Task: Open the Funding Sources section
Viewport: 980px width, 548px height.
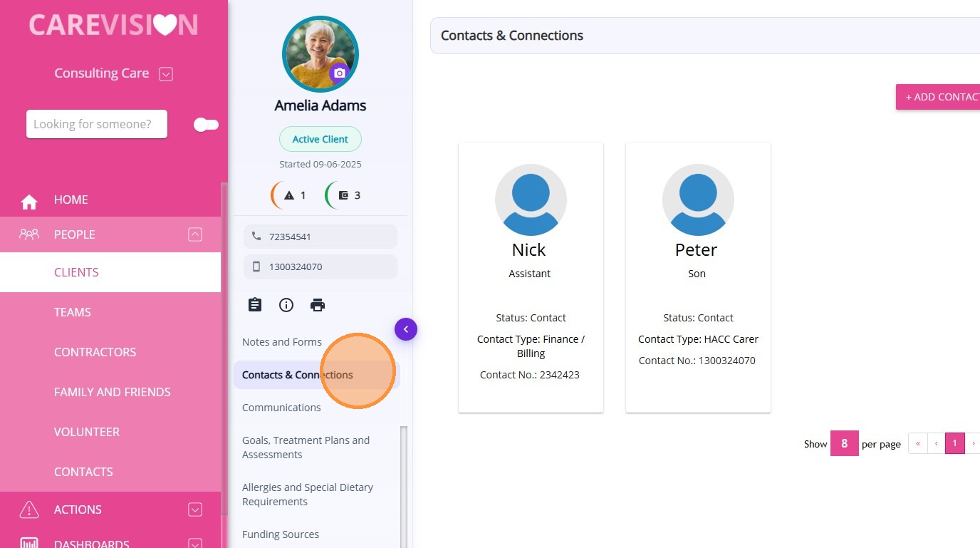Action: [281, 534]
